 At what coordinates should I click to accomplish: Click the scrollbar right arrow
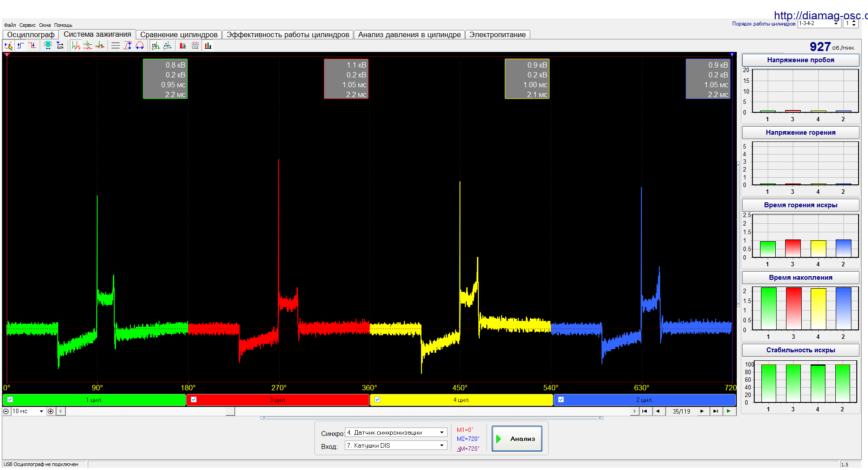(634, 411)
